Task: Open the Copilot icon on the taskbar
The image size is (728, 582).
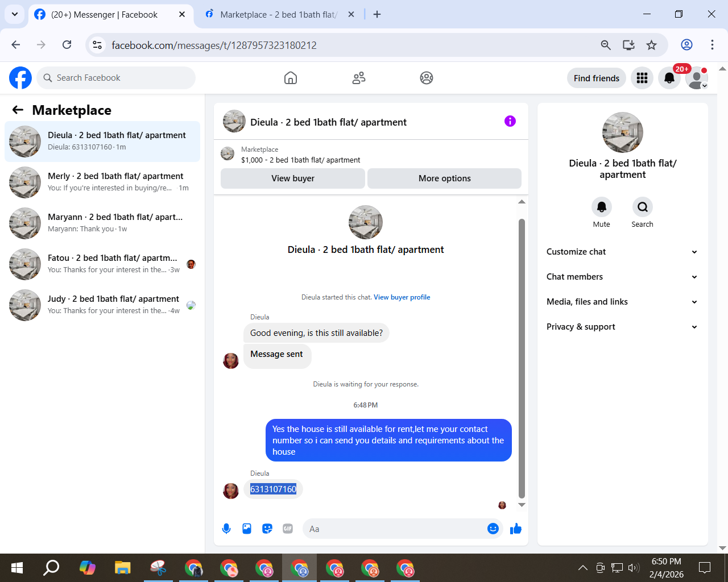Action: (x=88, y=567)
